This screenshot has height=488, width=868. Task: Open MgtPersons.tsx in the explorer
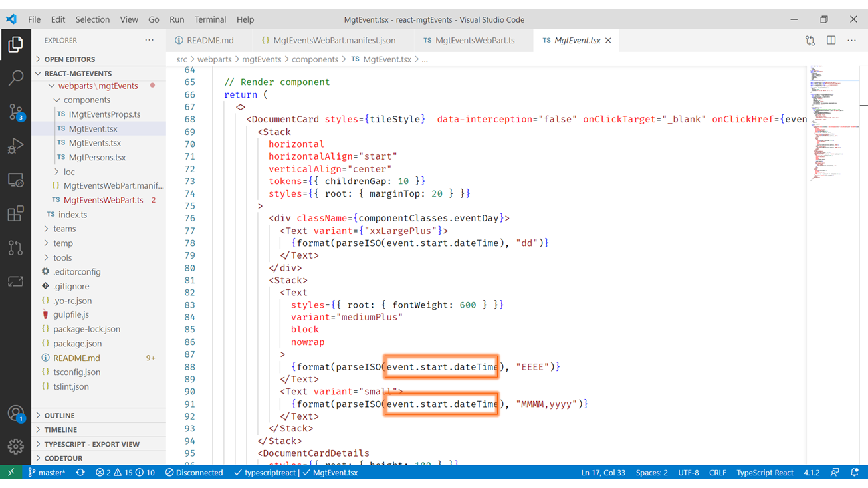coord(97,158)
